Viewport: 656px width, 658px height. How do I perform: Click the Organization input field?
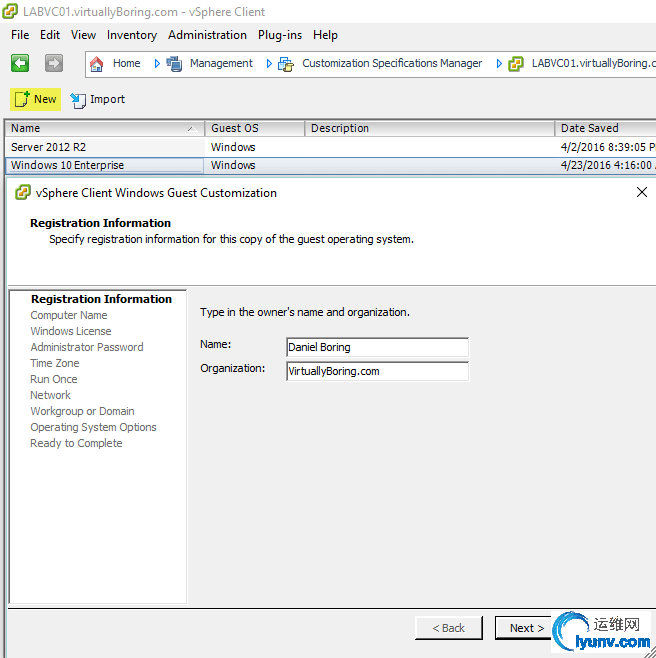[377, 371]
